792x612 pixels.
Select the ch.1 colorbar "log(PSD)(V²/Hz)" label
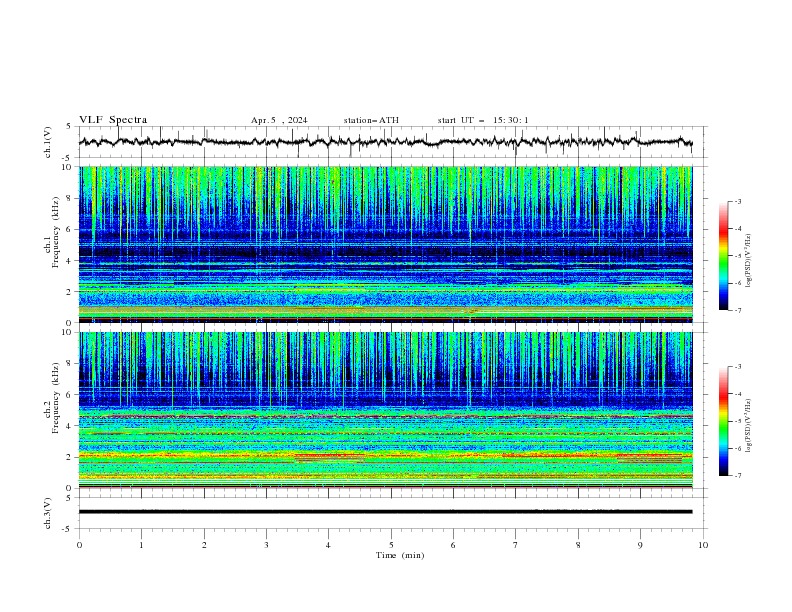tap(748, 261)
